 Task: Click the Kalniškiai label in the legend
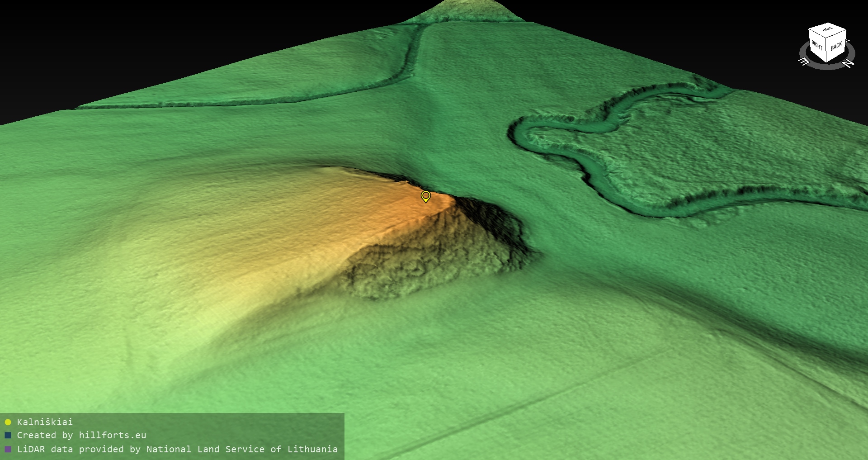coord(45,422)
